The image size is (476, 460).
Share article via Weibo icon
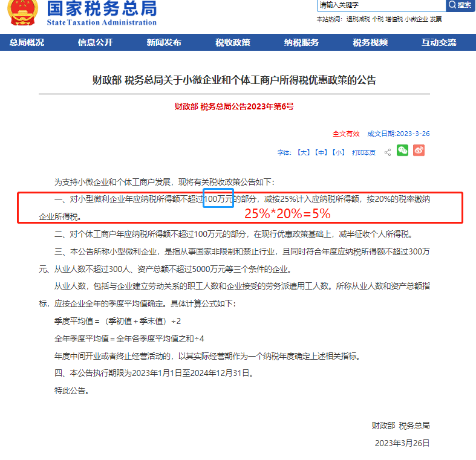[x=419, y=151]
